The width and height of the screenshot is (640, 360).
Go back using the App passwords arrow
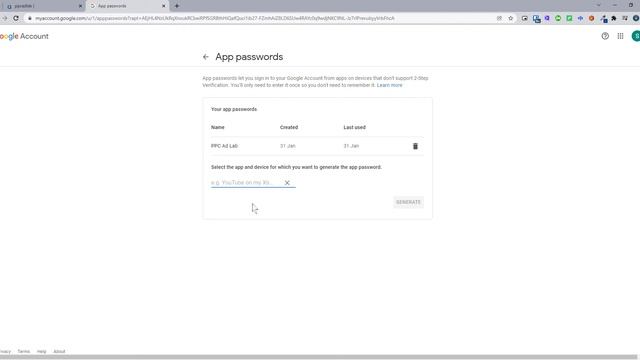pyautogui.click(x=206, y=57)
